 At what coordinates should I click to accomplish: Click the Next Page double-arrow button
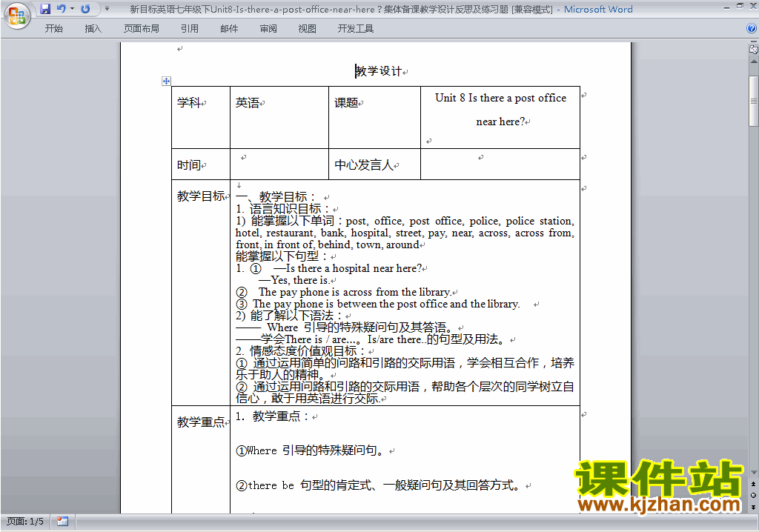pos(753,507)
